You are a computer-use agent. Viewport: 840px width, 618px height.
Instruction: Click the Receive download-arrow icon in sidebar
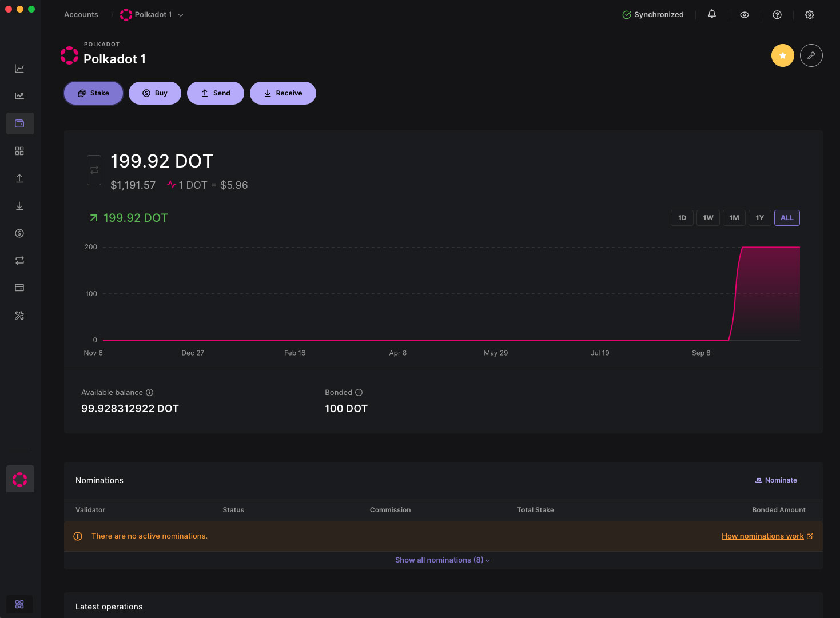(x=19, y=206)
